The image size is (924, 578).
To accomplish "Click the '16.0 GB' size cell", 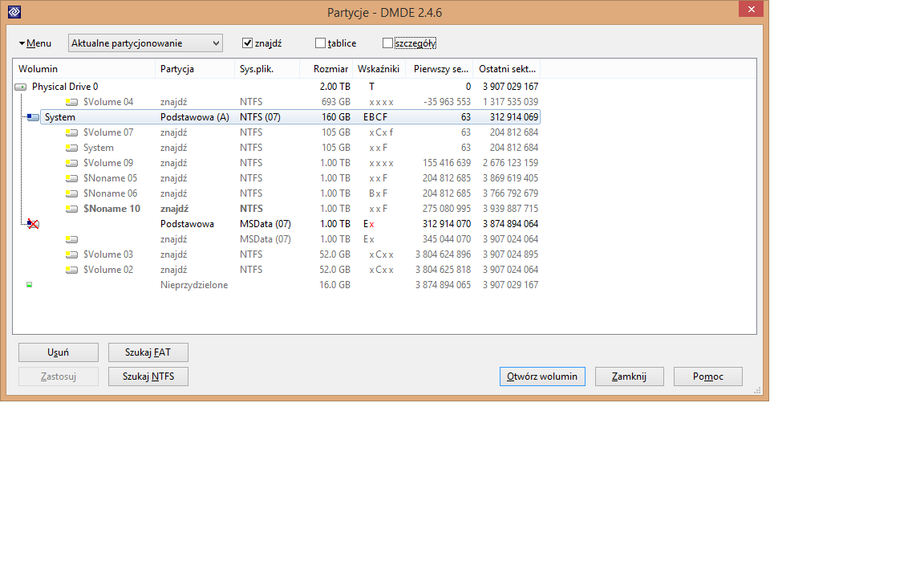I will point(334,286).
